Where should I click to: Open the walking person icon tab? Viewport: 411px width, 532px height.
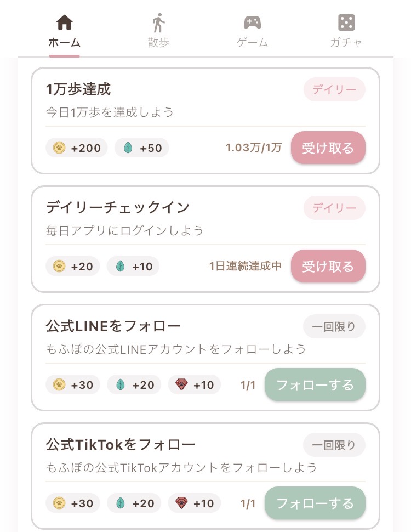158,22
